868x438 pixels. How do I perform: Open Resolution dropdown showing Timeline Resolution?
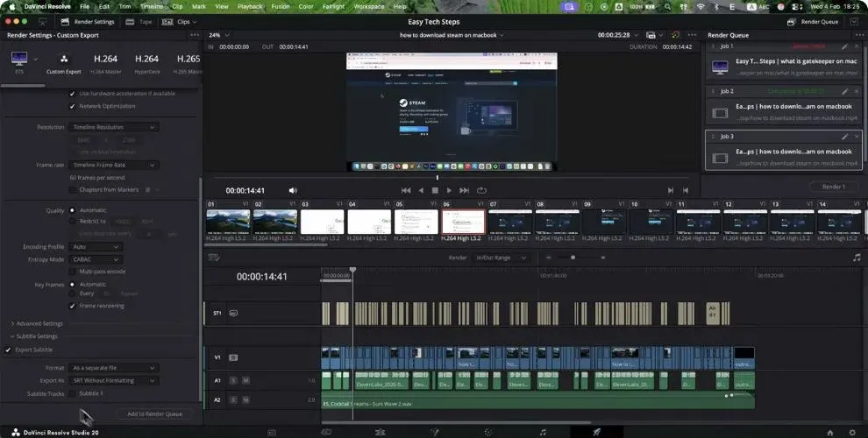click(x=114, y=127)
